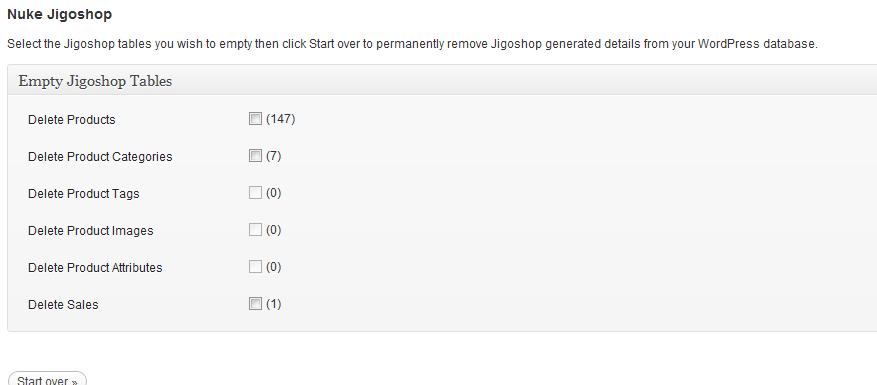Click the (1) sales count
This screenshot has width=877, height=385.
pos(274,303)
